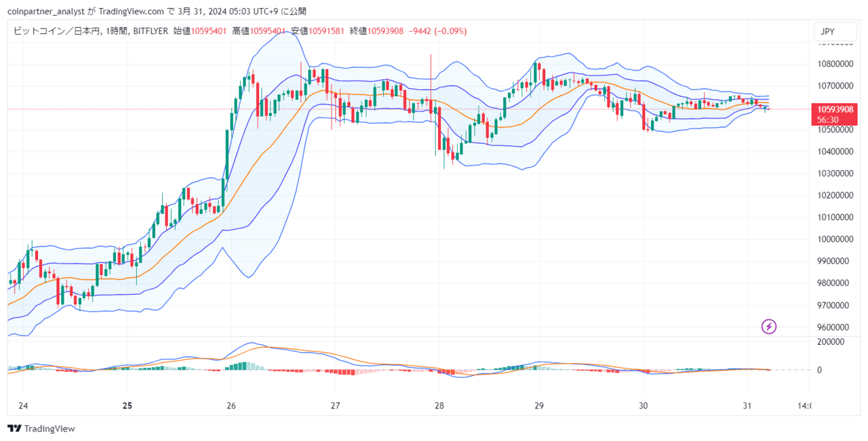Screen dimensions: 868x441
Task: Click the 56:30 countdown timer
Action: pyautogui.click(x=827, y=119)
